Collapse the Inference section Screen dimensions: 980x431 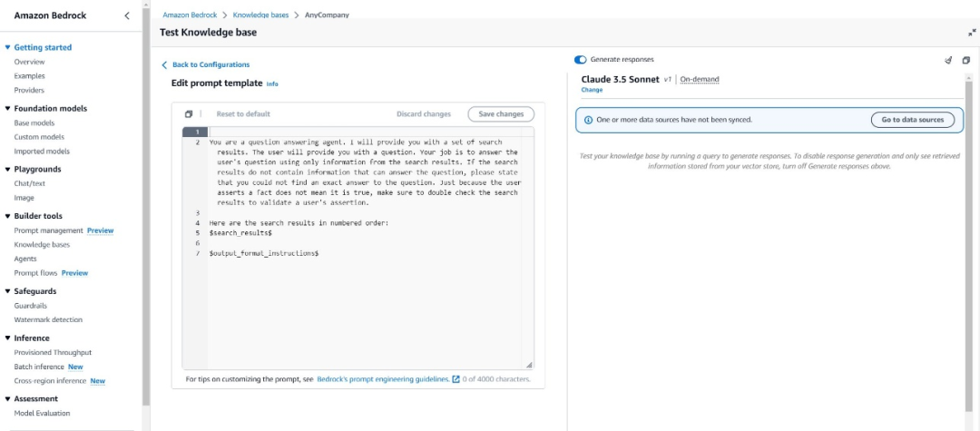click(7, 338)
